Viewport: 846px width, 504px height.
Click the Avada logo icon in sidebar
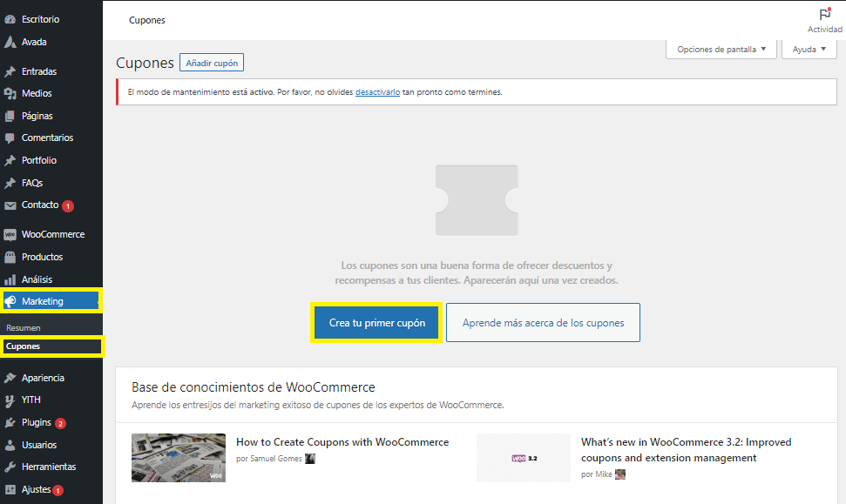coord(10,42)
